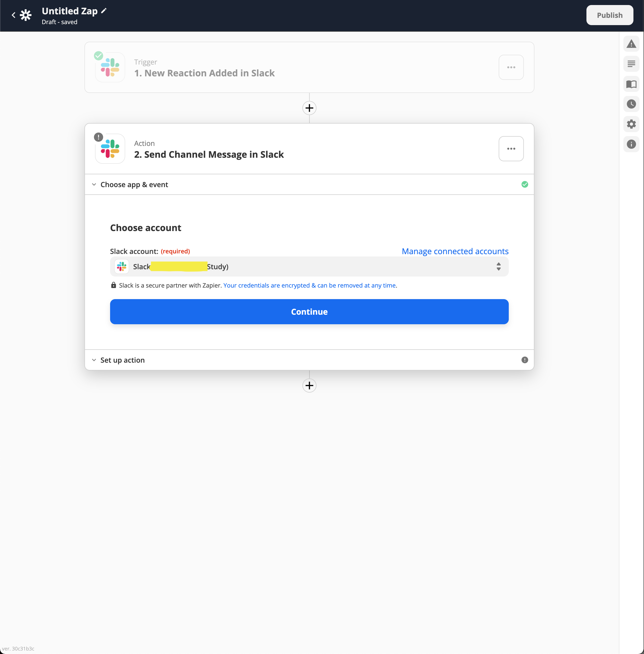Click the back arrow in the header

click(14, 15)
